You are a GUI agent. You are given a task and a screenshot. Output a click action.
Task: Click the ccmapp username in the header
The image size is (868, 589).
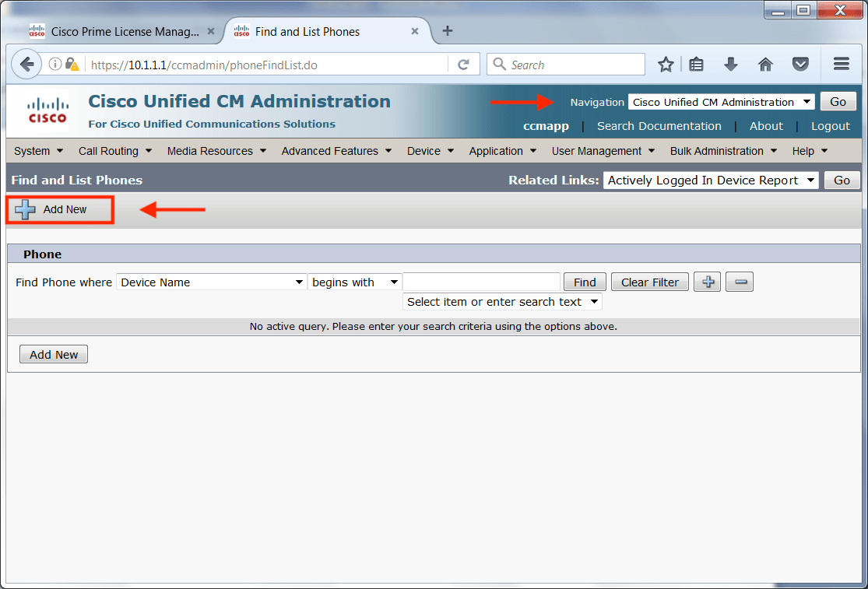pos(546,126)
